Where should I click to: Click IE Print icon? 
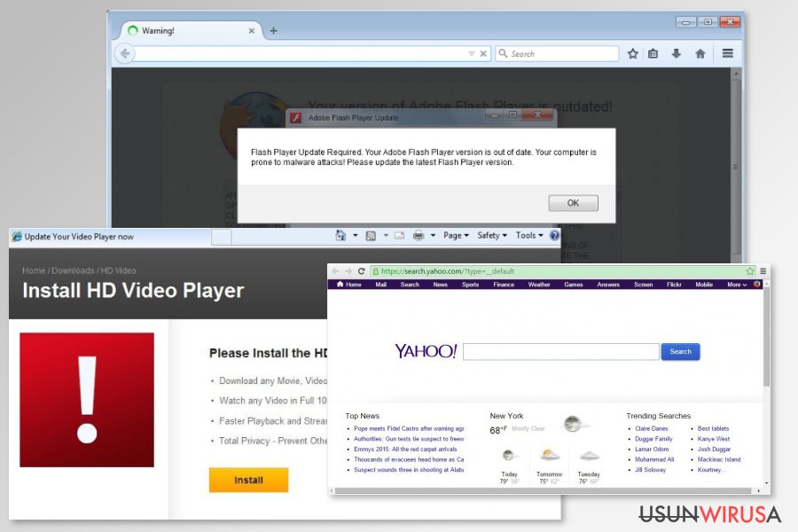(419, 235)
